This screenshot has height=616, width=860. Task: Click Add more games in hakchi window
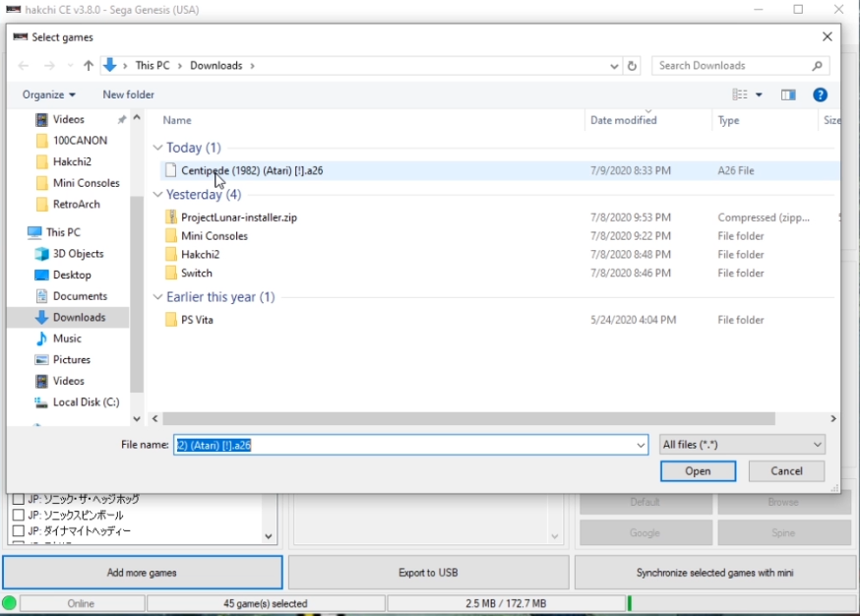(142, 573)
